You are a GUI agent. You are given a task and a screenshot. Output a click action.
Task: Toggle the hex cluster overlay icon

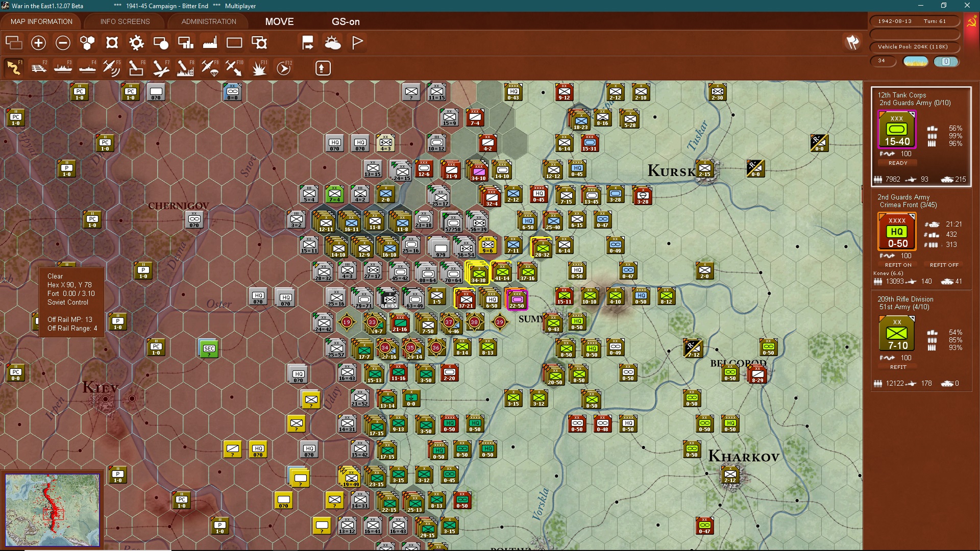[x=87, y=43]
